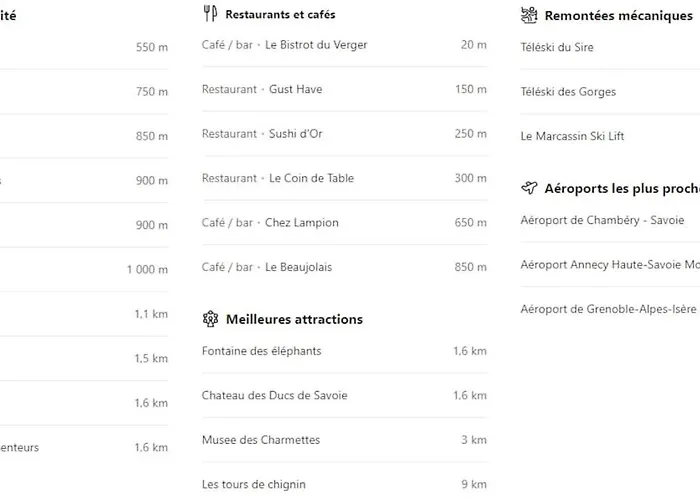Choose the Sushi d'Or restaurant

point(344,133)
